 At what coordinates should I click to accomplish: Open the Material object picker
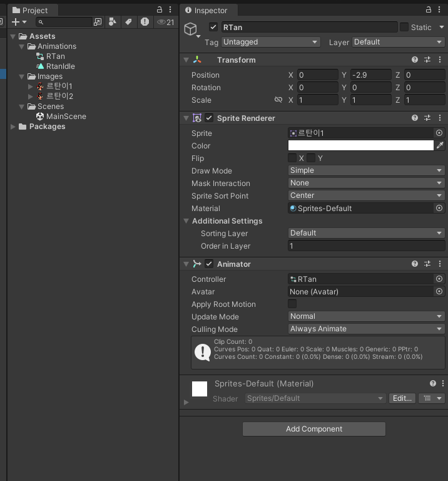pyautogui.click(x=439, y=208)
